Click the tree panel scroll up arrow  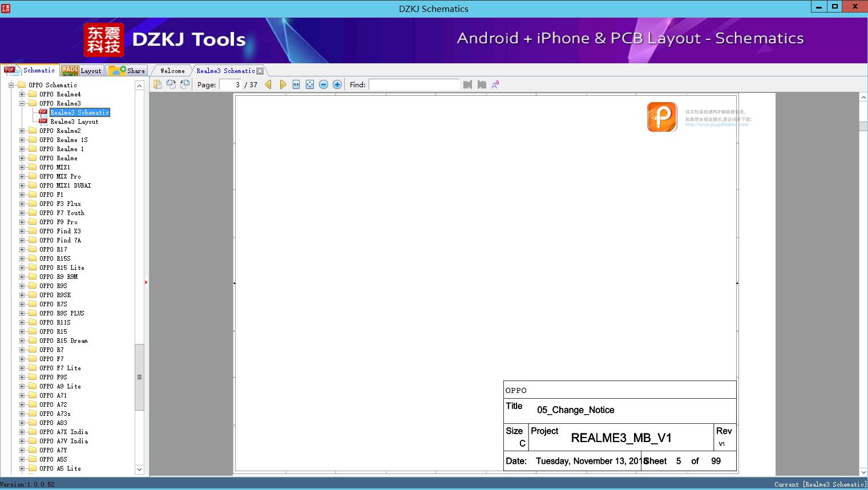tap(139, 85)
